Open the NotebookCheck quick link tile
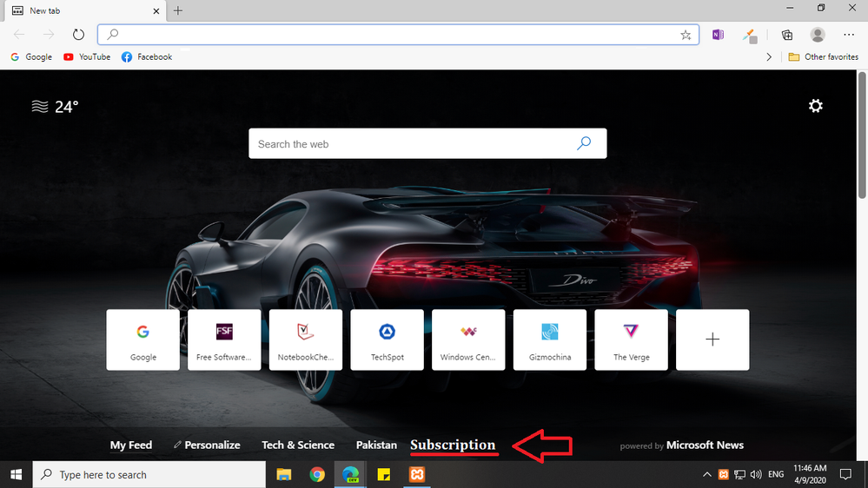Image resolution: width=868 pixels, height=488 pixels. click(x=306, y=340)
